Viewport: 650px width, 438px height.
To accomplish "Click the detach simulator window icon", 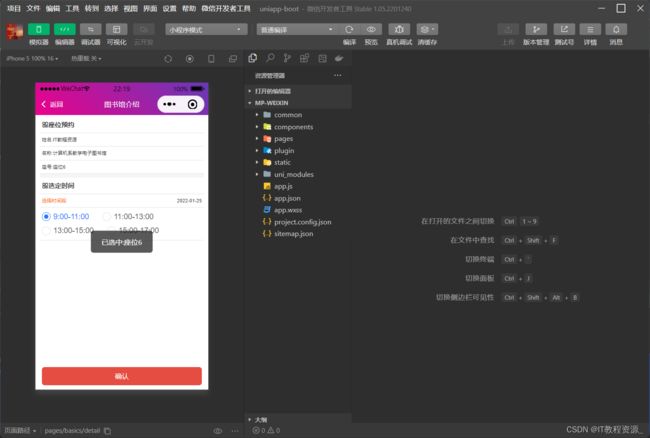I will tap(233, 59).
